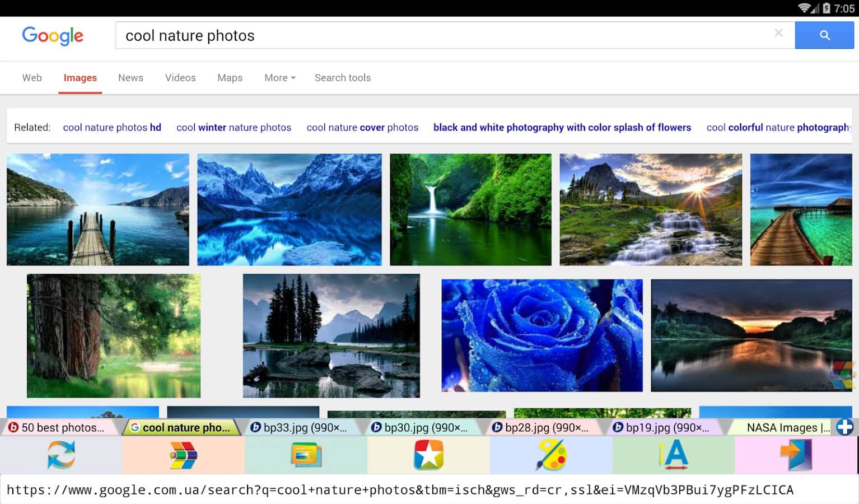Click the URL address field
The width and height of the screenshot is (859, 504).
coord(400,490)
